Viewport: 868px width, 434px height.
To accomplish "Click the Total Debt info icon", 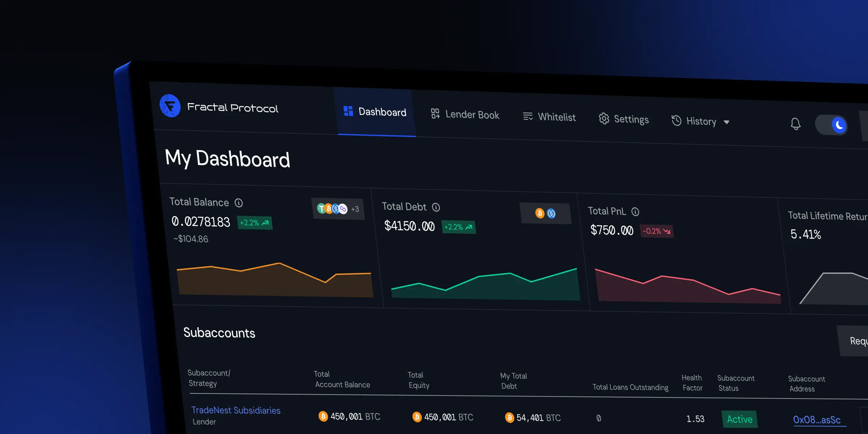I will [436, 207].
